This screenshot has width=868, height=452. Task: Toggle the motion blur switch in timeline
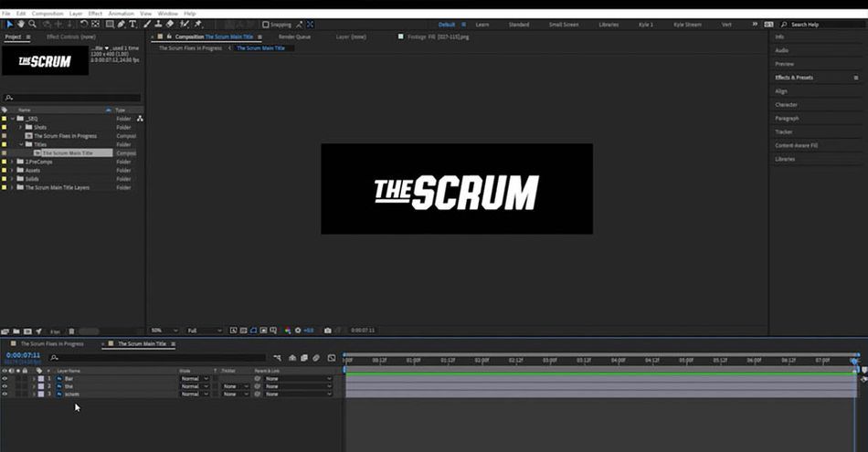316,358
